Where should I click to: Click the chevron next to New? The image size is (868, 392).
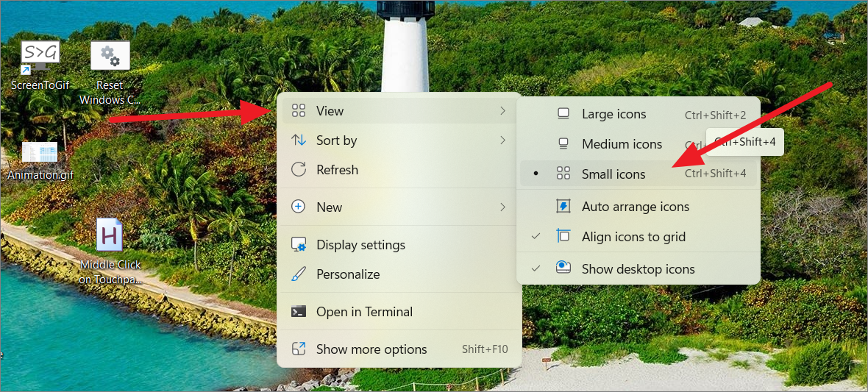tap(502, 207)
